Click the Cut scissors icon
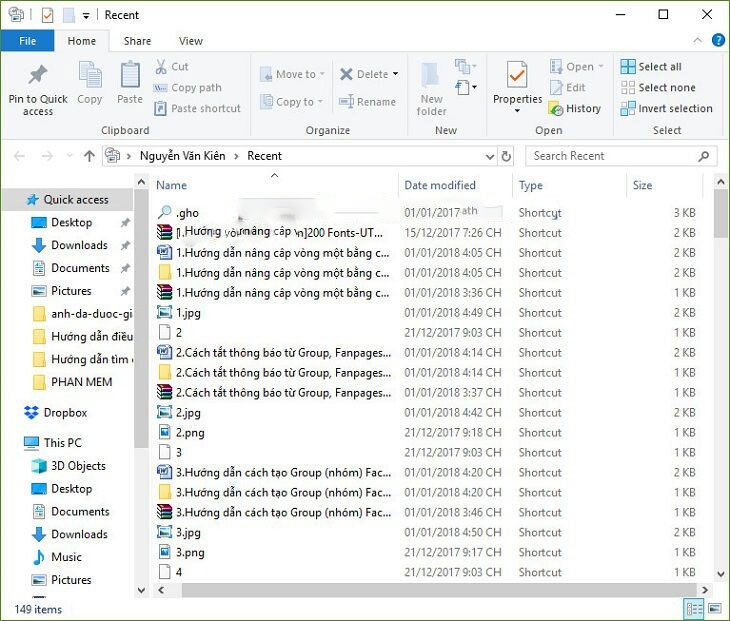The width and height of the screenshot is (730, 621). (161, 67)
